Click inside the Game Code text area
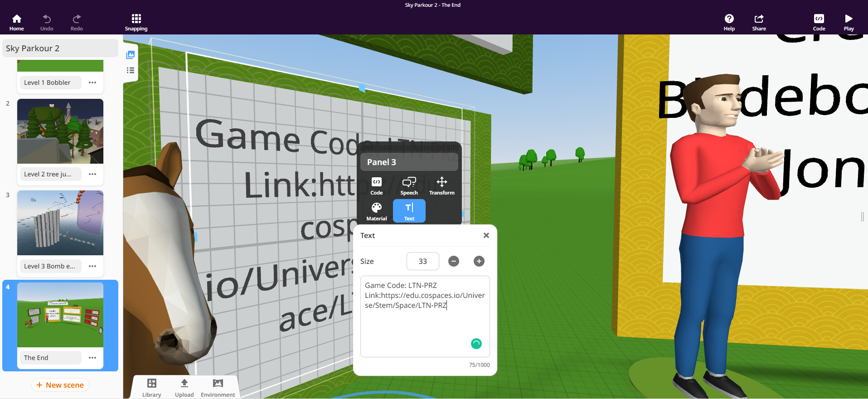Viewport: 868px width, 399px height. coord(425,316)
